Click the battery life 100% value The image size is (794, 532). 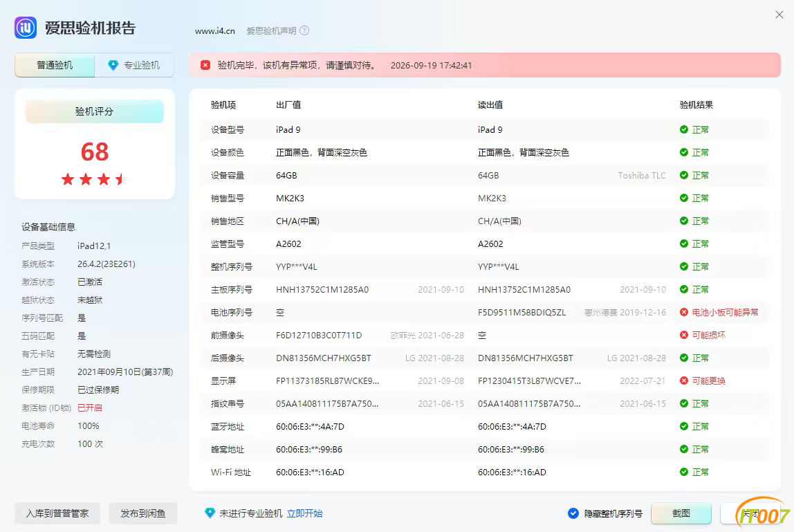(88, 425)
